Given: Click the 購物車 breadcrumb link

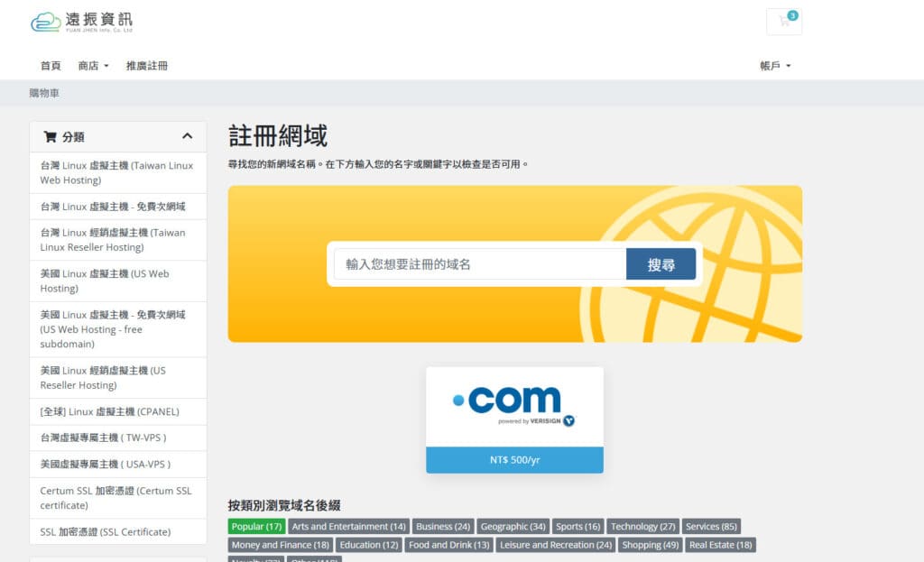Looking at the screenshot, I should 44,93.
